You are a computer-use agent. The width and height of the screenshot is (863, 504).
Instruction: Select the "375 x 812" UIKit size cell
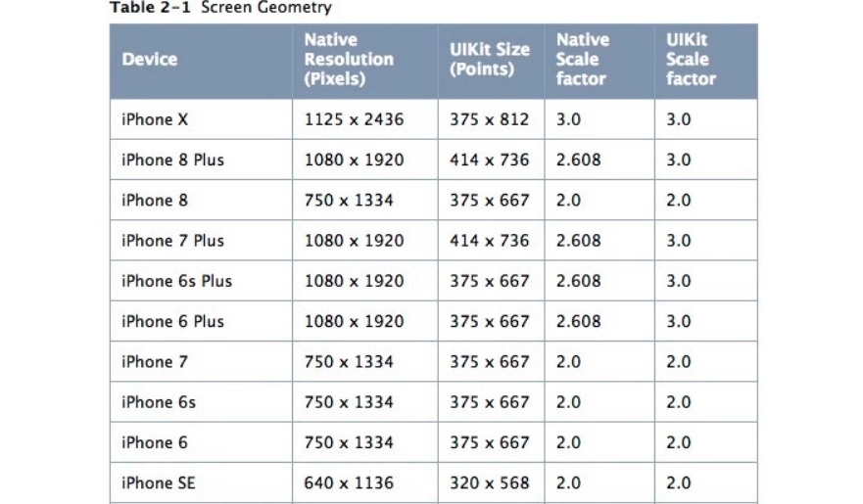tap(489, 119)
